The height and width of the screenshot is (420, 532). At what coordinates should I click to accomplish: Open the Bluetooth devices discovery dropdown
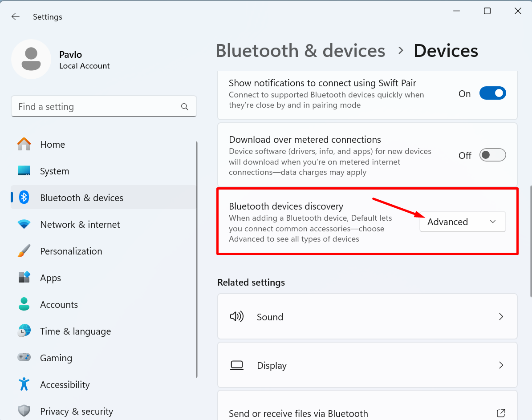pos(463,222)
